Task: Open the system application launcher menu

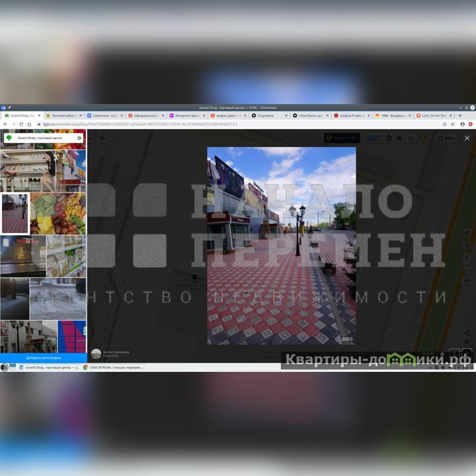Action: pyautogui.click(x=4, y=367)
